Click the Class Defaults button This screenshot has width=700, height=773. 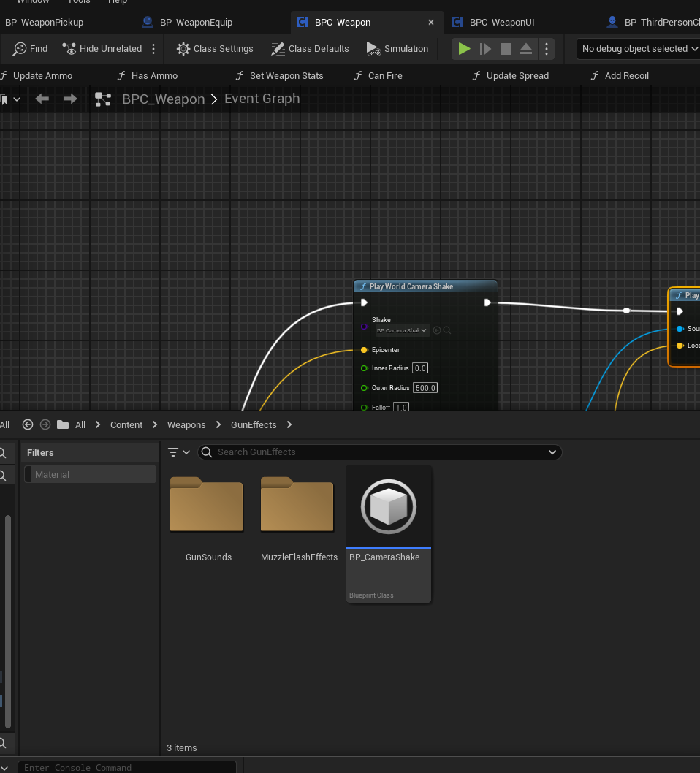pyautogui.click(x=310, y=49)
